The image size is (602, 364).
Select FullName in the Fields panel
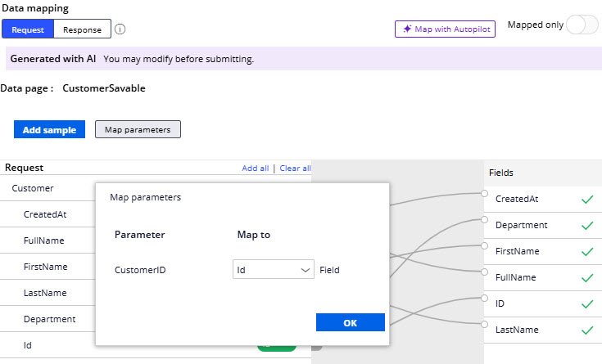tap(516, 277)
